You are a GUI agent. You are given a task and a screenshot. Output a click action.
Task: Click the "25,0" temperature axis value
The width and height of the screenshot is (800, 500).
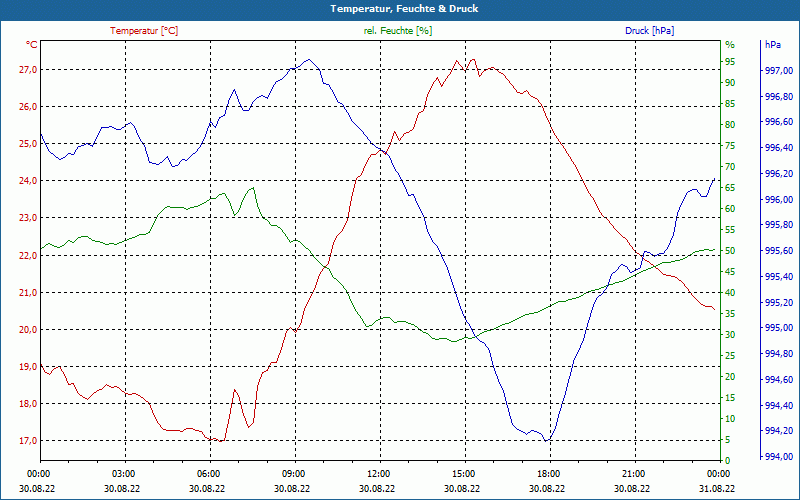(x=28, y=144)
